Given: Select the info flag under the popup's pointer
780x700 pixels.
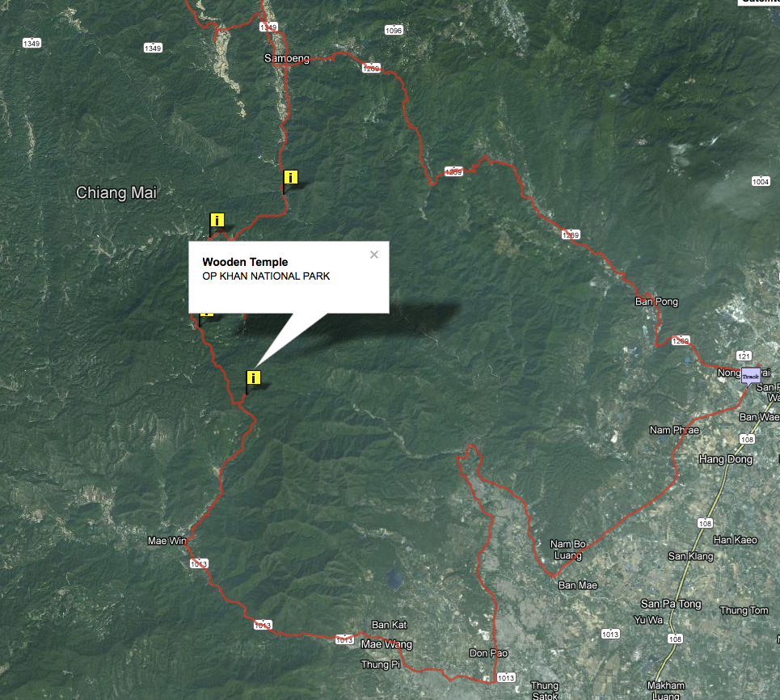Looking at the screenshot, I should pos(253,377).
